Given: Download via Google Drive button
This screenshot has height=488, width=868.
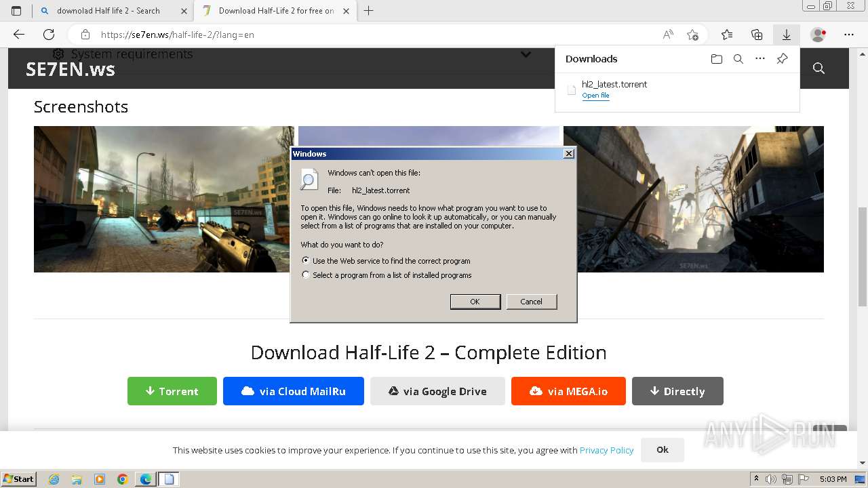Looking at the screenshot, I should [437, 391].
